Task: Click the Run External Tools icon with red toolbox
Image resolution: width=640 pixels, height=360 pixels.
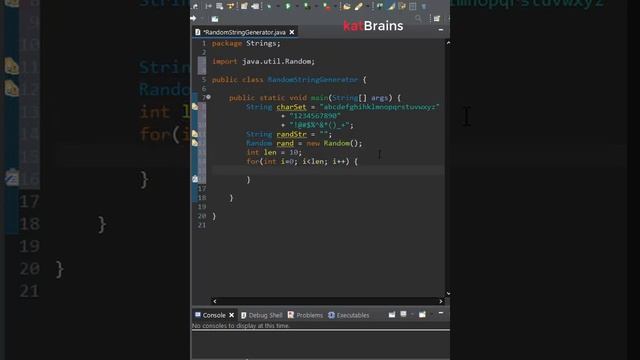Action: (327, 7)
